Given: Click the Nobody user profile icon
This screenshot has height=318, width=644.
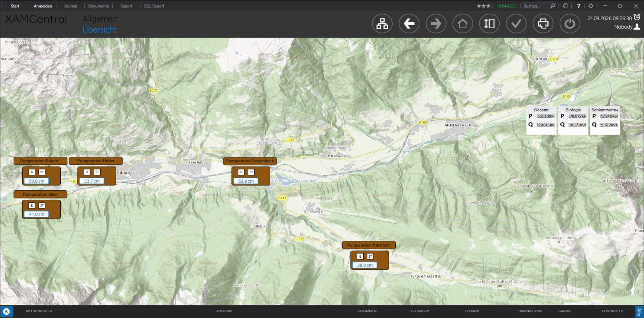Looking at the screenshot, I should (x=637, y=27).
